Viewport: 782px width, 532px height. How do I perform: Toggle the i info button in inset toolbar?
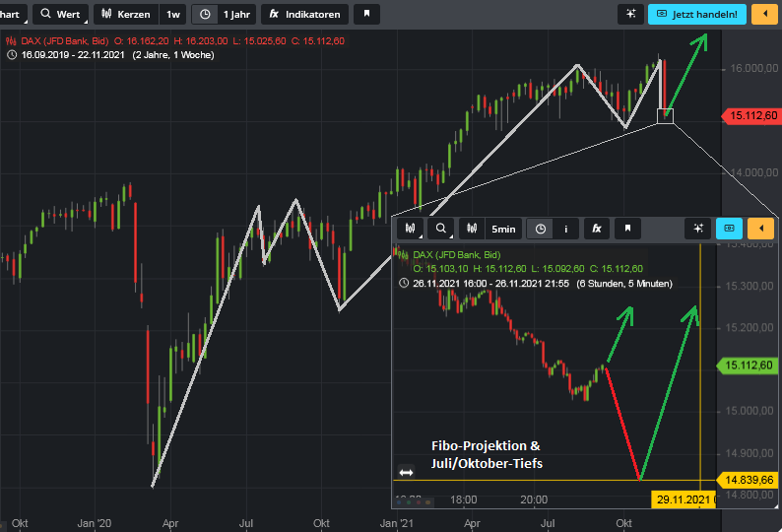[565, 229]
